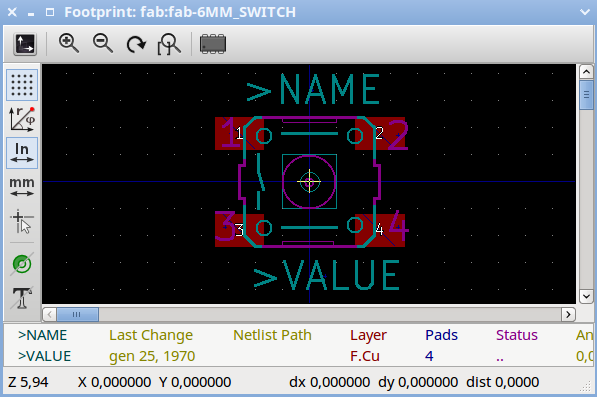Toggle text sketch mode T icon
The width and height of the screenshot is (597, 397).
(x=22, y=298)
